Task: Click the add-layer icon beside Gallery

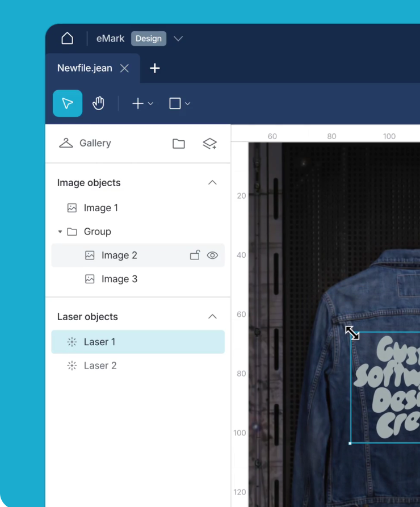Action: [x=210, y=144]
